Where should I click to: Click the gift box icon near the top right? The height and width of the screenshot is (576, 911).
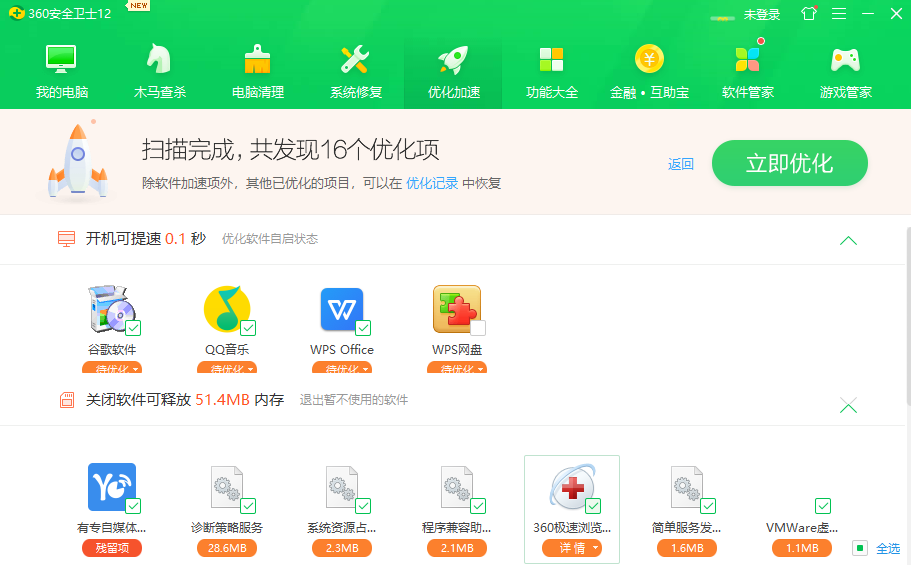pyautogui.click(x=808, y=14)
